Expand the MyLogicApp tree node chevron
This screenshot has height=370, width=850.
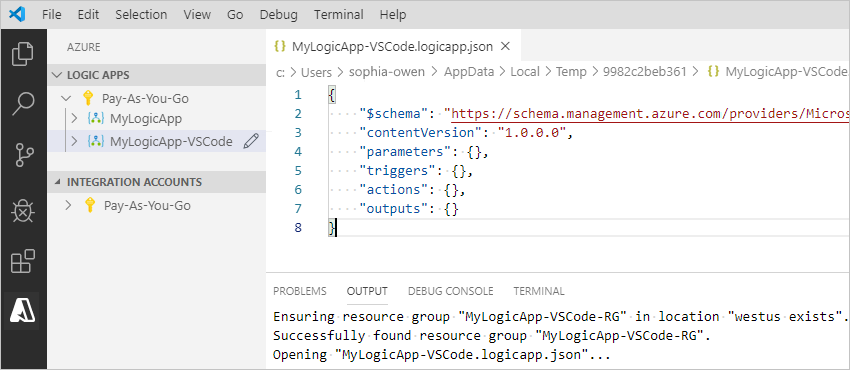[75, 119]
